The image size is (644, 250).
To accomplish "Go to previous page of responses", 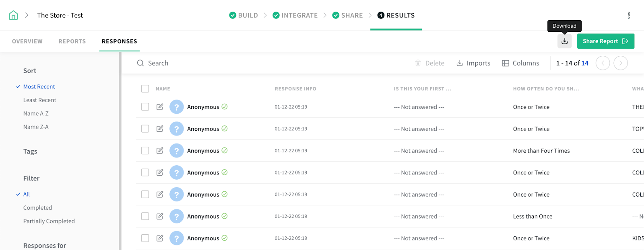I will pos(603,63).
